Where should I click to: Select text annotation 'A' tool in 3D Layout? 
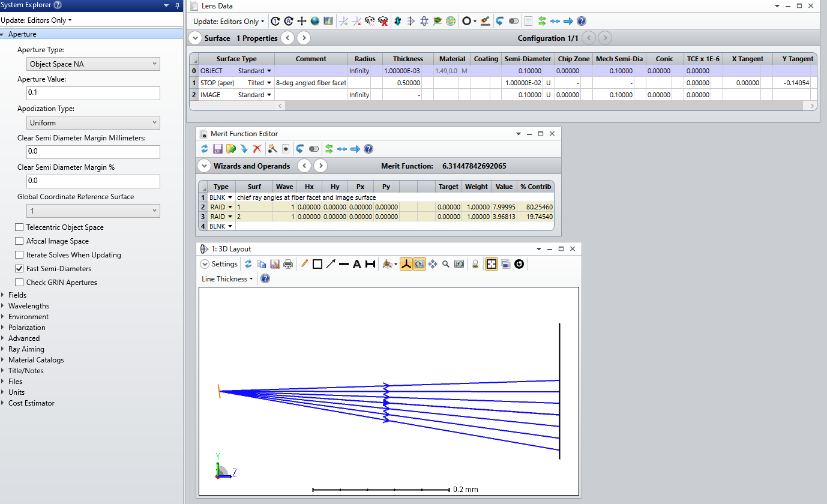(x=356, y=264)
